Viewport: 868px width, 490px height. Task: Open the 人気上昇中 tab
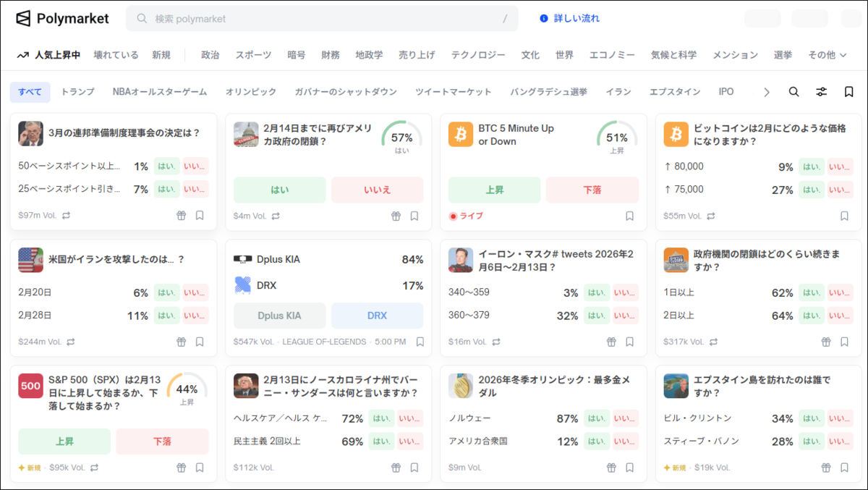tap(49, 55)
